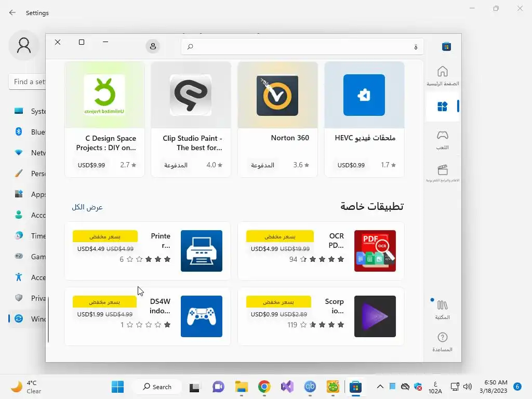The width and height of the screenshot is (532, 399).
Task: Open the Clip Studio Paint app card
Action: point(191,119)
